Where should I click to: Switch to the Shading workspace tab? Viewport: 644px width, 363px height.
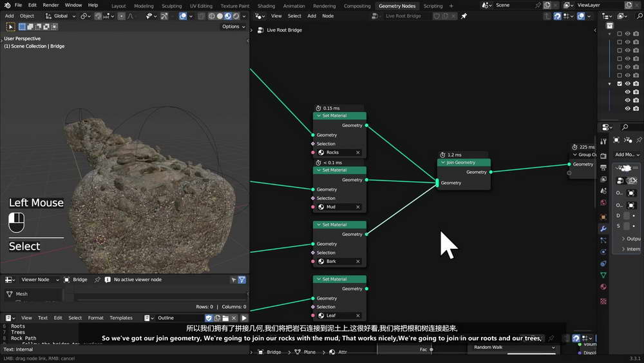click(x=266, y=6)
